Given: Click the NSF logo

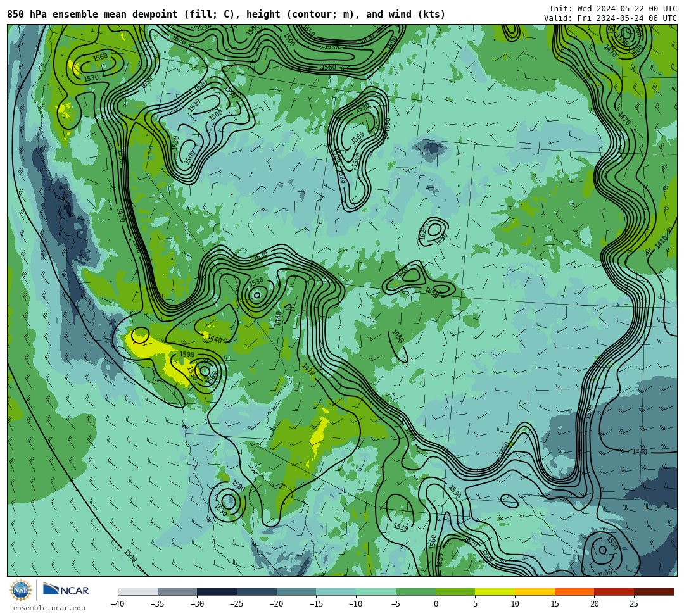Looking at the screenshot, I should coord(21,590).
